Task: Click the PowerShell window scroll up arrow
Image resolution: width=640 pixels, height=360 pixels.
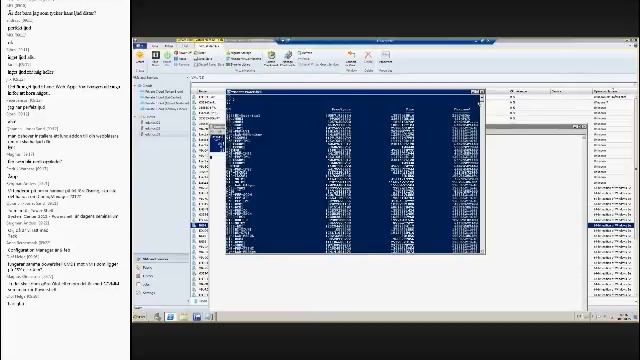Action: coord(482,98)
